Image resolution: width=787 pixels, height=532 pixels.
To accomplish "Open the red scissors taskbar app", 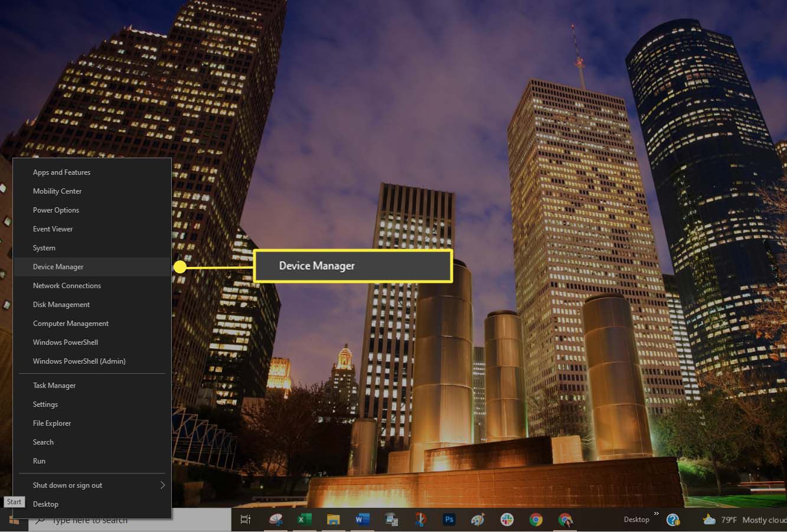I will [x=420, y=520].
